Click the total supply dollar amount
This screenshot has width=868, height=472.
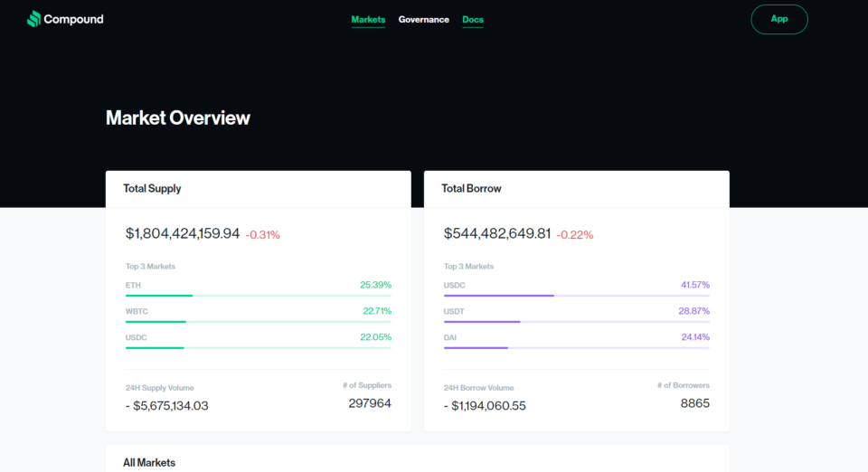coord(182,233)
